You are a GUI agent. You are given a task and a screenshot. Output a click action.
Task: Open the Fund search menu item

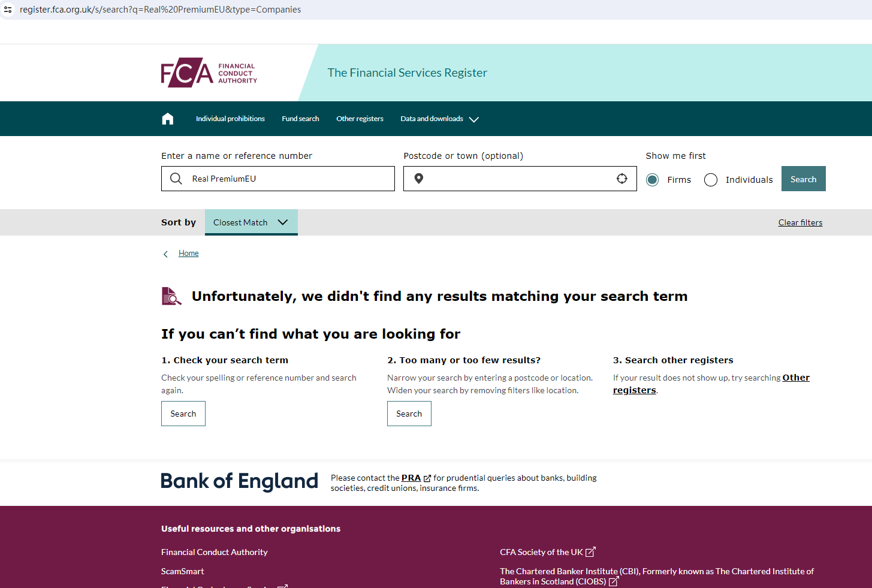click(300, 119)
